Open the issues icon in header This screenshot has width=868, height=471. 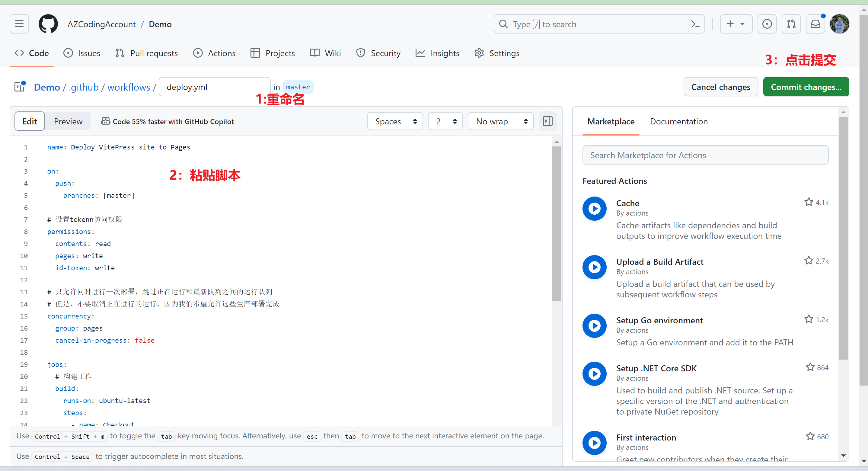click(767, 24)
